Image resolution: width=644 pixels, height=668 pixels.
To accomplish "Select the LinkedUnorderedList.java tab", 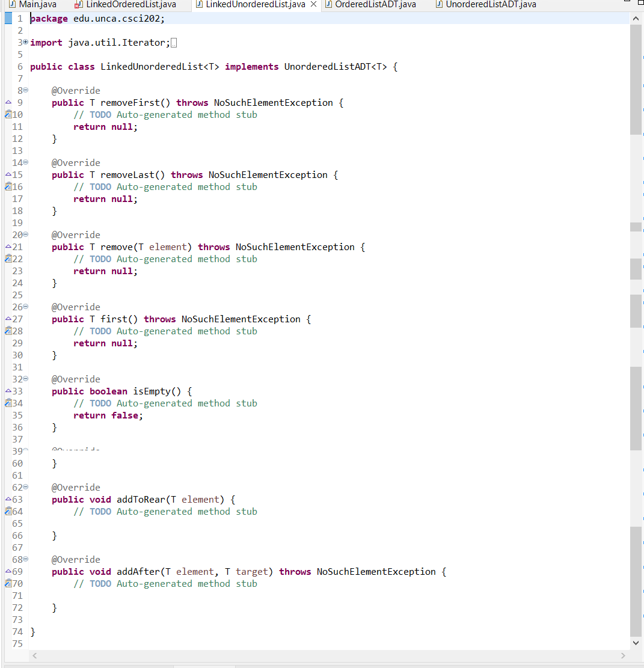I will click(x=250, y=5).
